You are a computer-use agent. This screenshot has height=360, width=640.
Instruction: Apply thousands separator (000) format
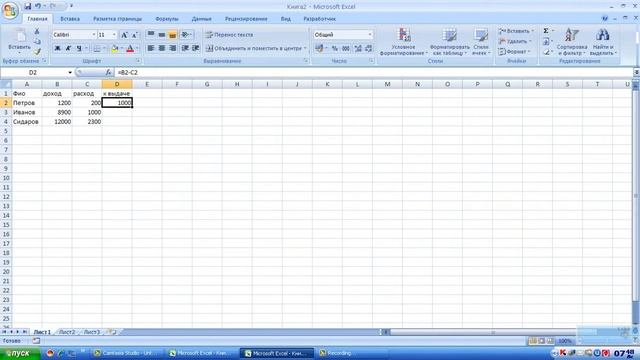tap(346, 49)
